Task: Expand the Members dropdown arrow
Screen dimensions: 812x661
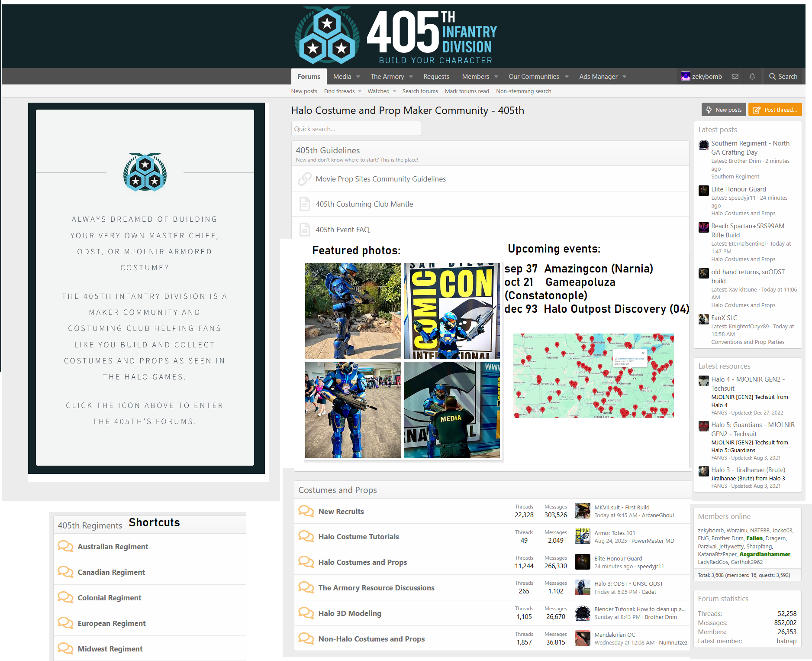Action: (496, 77)
